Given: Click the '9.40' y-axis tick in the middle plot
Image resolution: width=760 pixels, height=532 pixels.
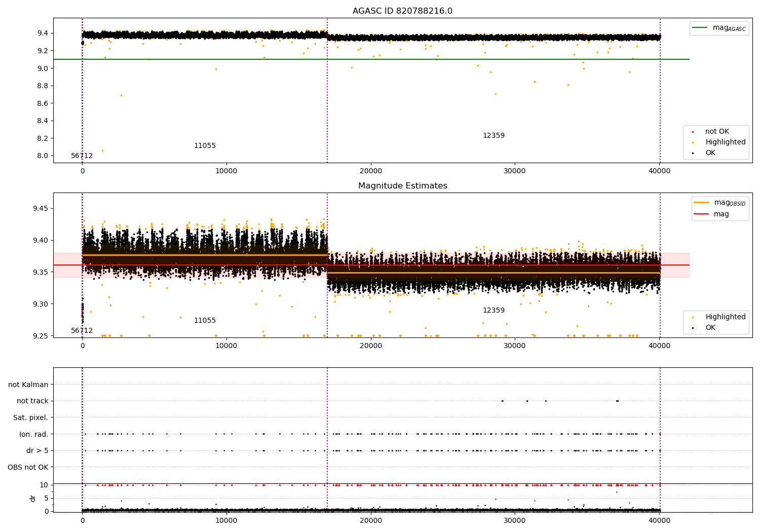Looking at the screenshot, I should [x=41, y=240].
